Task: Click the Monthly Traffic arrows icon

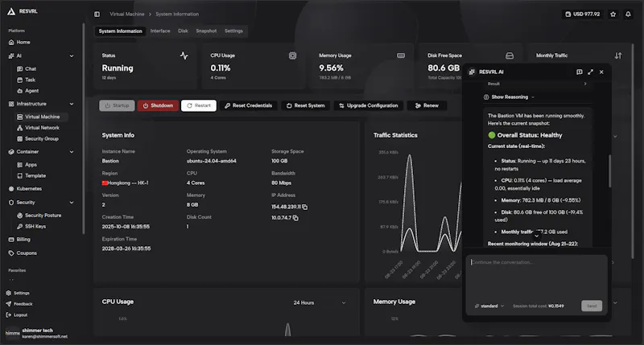Action: point(618,55)
